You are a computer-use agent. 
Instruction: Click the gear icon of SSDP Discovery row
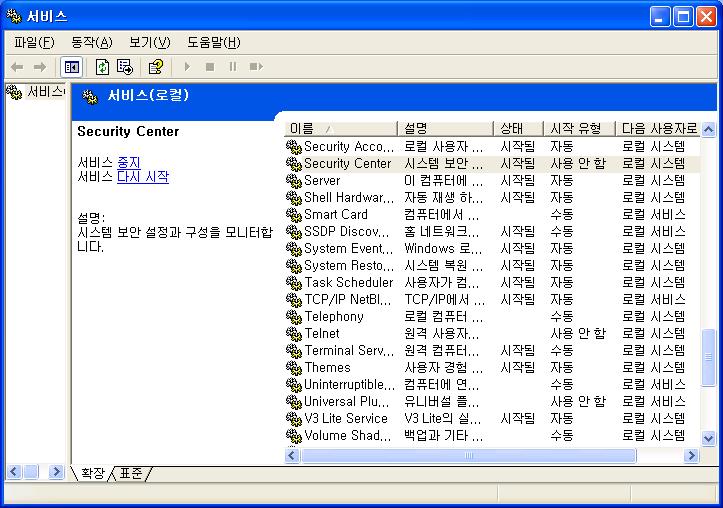coord(294,232)
